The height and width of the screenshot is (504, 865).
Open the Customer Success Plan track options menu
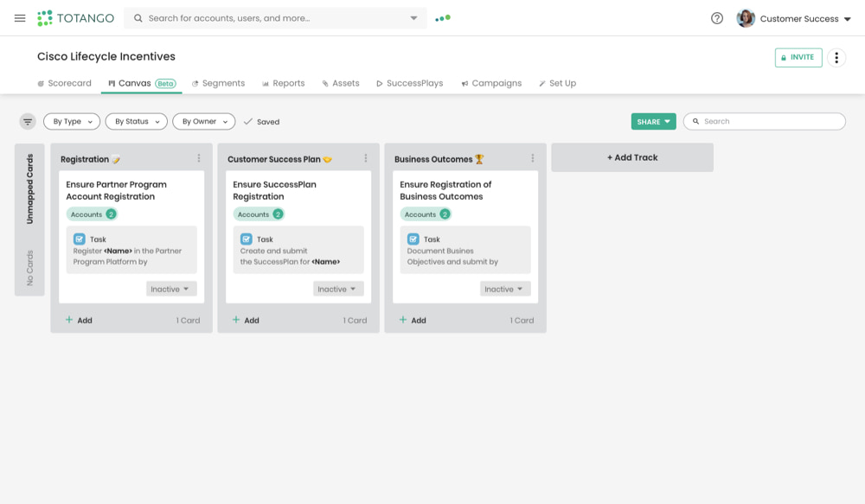tap(366, 158)
